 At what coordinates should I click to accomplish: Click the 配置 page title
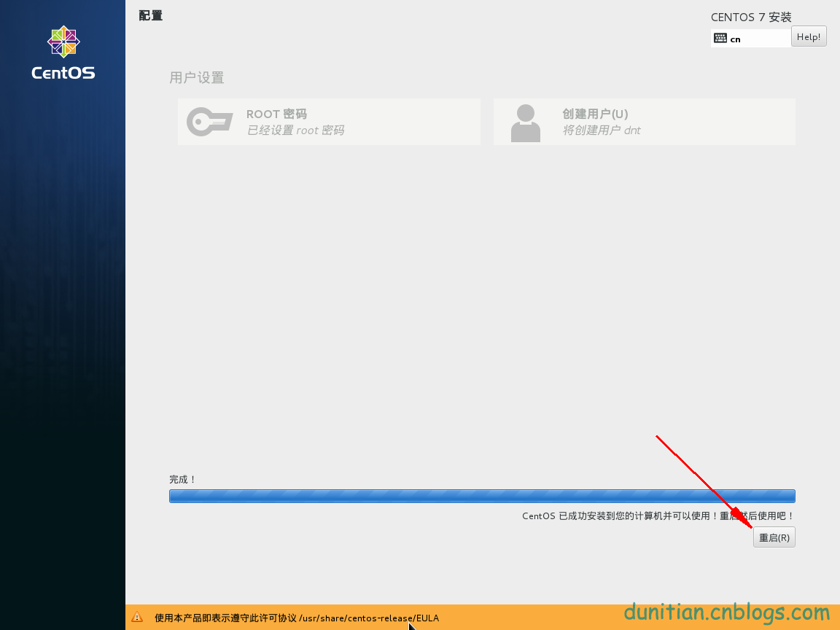pyautogui.click(x=150, y=15)
